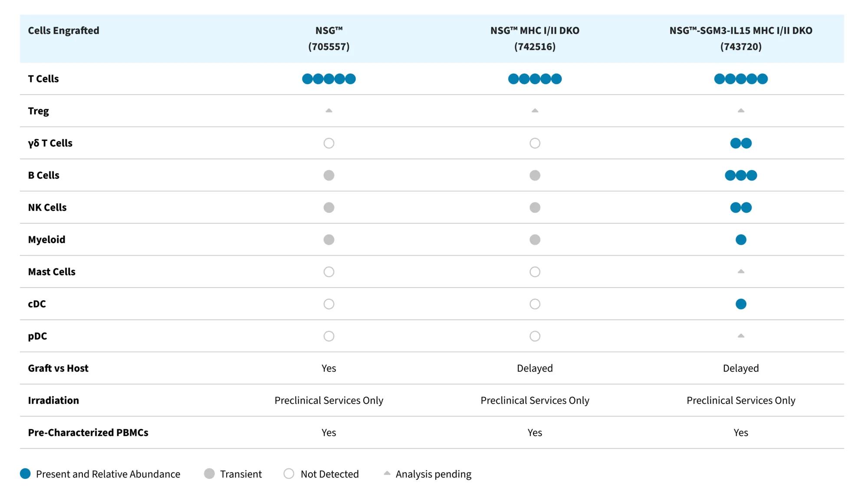
Task: Click the gray Myeloid dot under NSG™ MHC I/II DKO
Action: (x=535, y=239)
